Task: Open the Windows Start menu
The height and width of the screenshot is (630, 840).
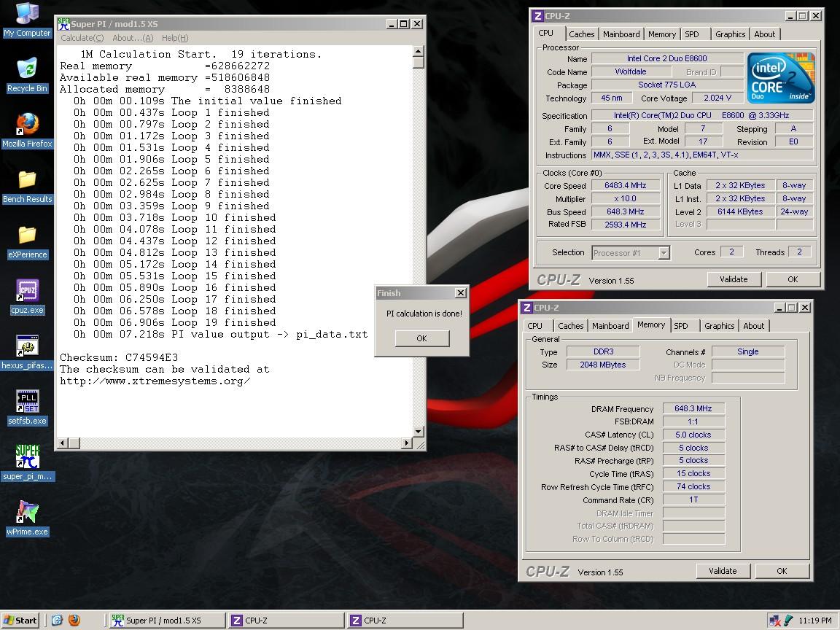Action: 20,621
